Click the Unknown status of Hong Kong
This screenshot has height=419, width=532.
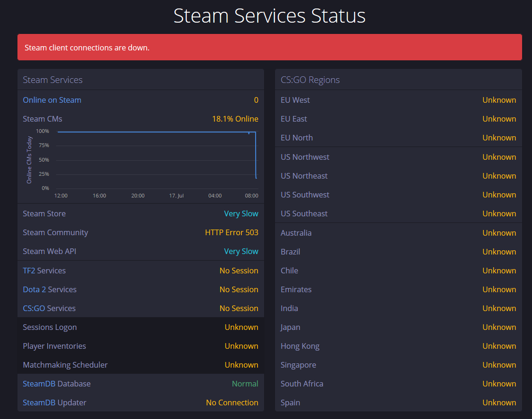coord(499,346)
